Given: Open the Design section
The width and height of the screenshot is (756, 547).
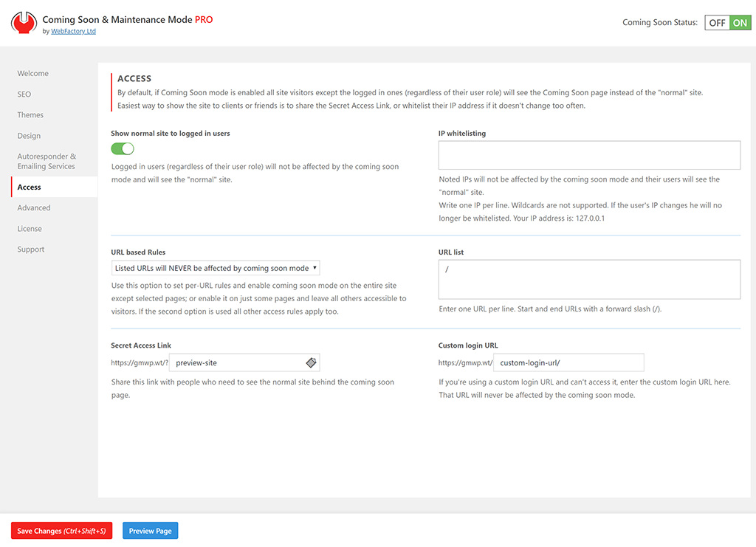Looking at the screenshot, I should tap(30, 136).
